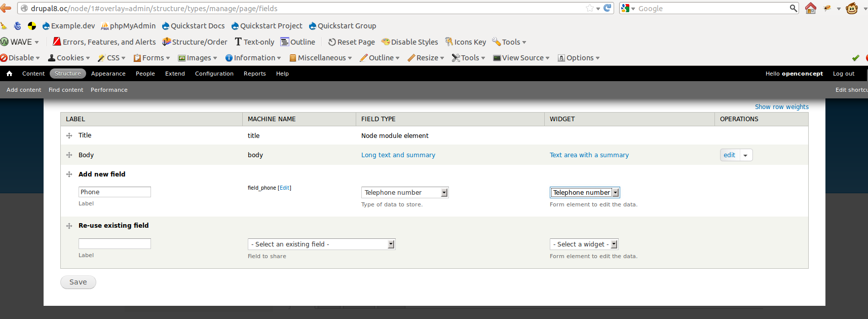
Task: Open the Reports admin menu
Action: (255, 74)
